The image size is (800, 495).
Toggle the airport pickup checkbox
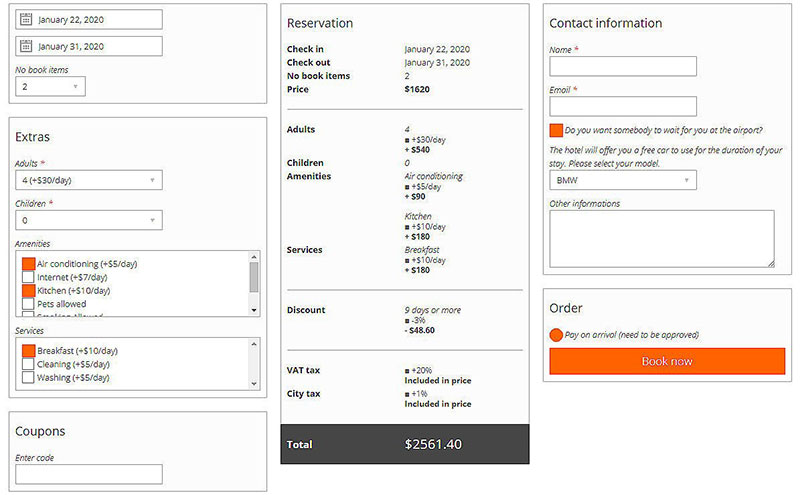[x=556, y=130]
